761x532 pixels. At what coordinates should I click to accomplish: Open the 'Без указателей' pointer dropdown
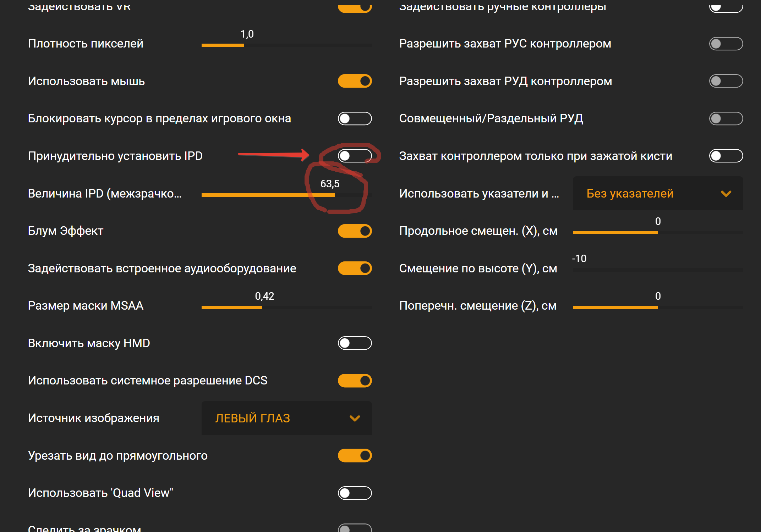[x=657, y=194]
